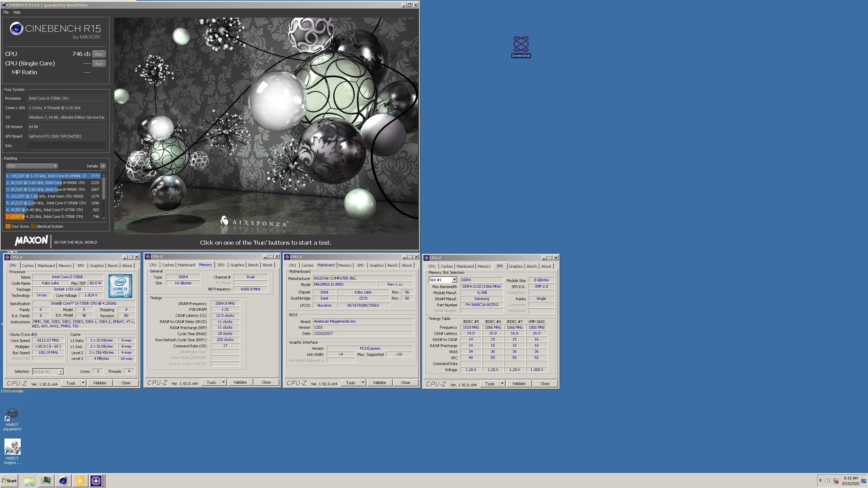Switch to Caches tab in CPU-Z CPU window
The width and height of the screenshot is (868, 488).
[28, 266]
